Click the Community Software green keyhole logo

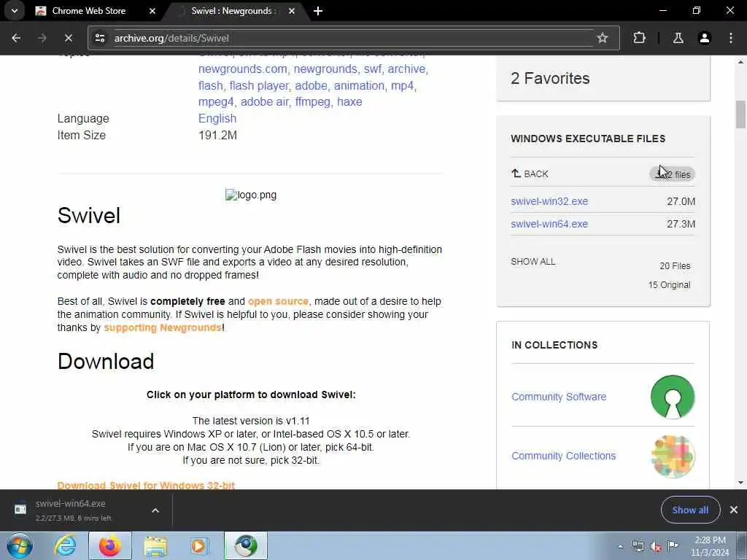pos(672,397)
